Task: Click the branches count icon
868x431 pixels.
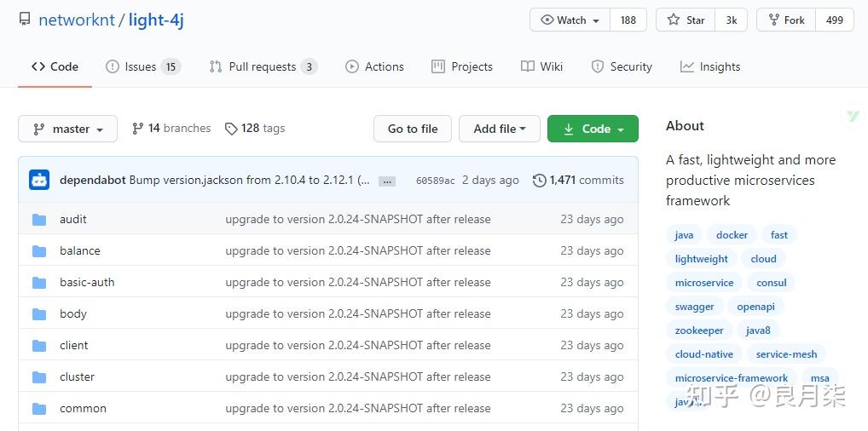Action: pyautogui.click(x=137, y=129)
